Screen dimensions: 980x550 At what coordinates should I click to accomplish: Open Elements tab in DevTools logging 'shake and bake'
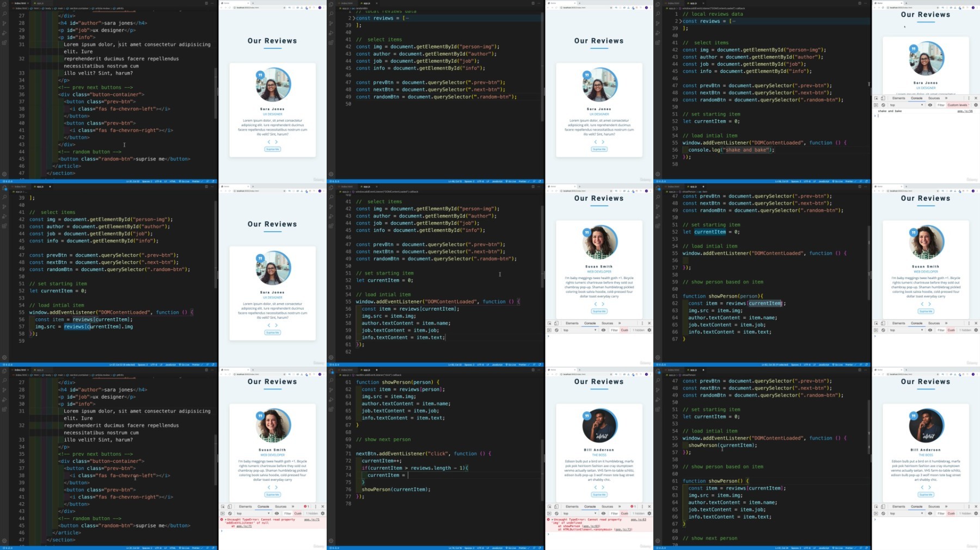[899, 98]
